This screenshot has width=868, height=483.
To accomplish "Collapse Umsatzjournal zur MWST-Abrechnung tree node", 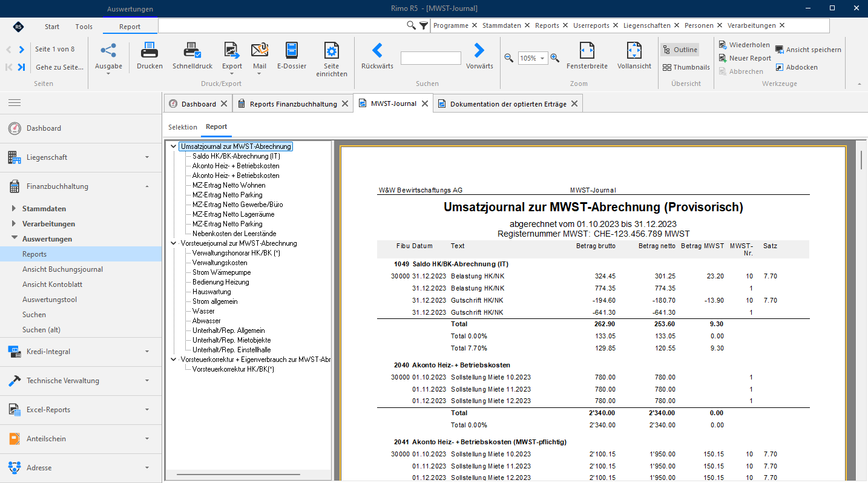I will [x=174, y=146].
